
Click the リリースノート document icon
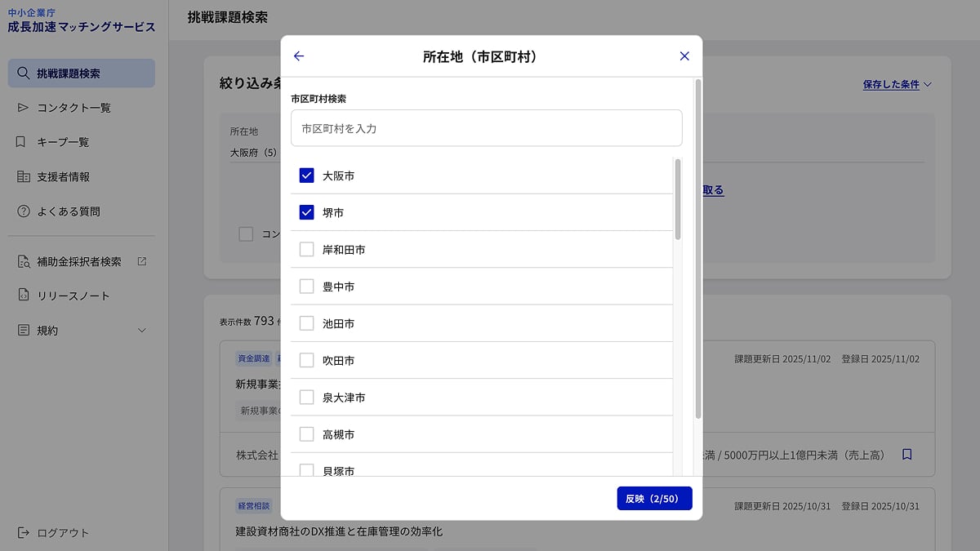23,295
